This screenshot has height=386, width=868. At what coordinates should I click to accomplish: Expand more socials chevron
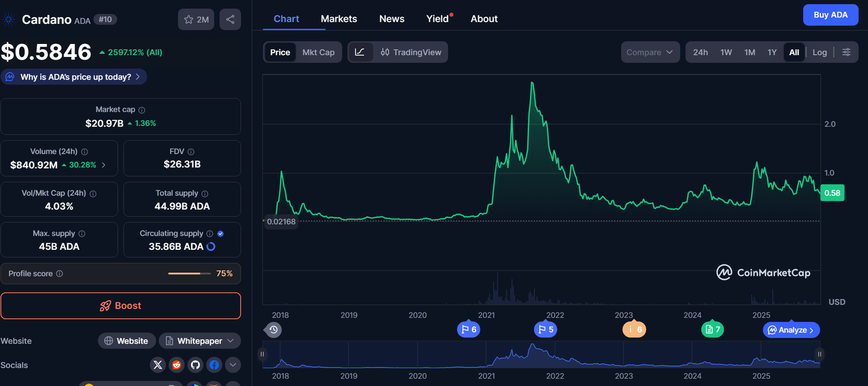point(233,365)
